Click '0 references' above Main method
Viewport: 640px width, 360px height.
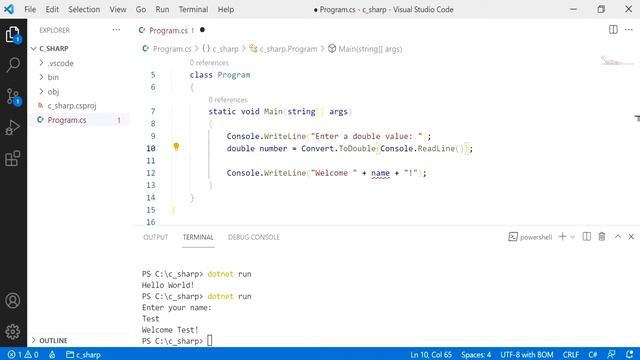click(228, 100)
